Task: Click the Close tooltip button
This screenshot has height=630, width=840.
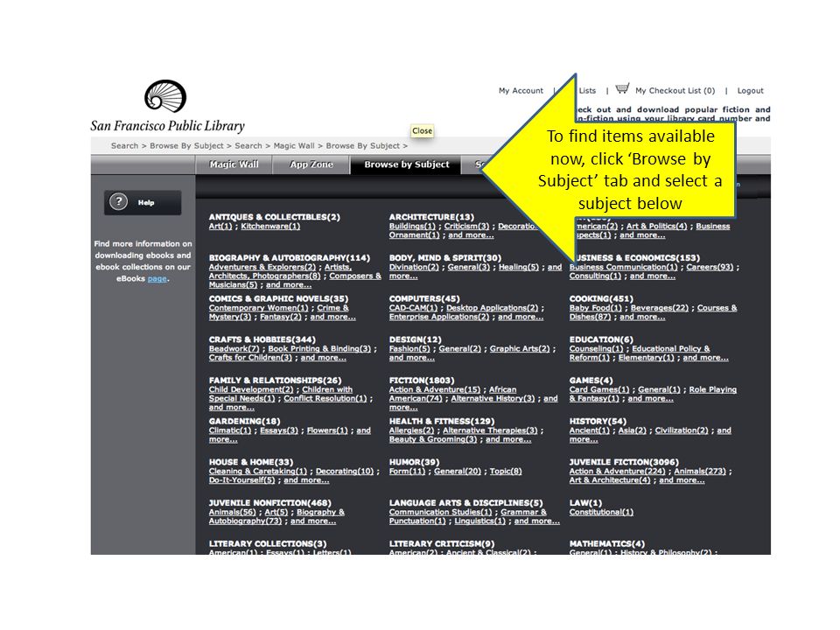Action: pyautogui.click(x=422, y=130)
